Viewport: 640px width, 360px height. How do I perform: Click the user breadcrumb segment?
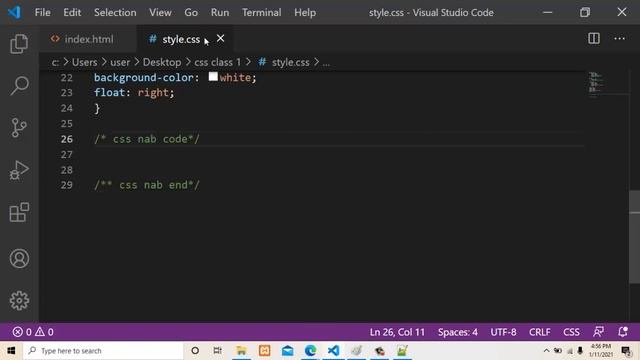[x=120, y=62]
